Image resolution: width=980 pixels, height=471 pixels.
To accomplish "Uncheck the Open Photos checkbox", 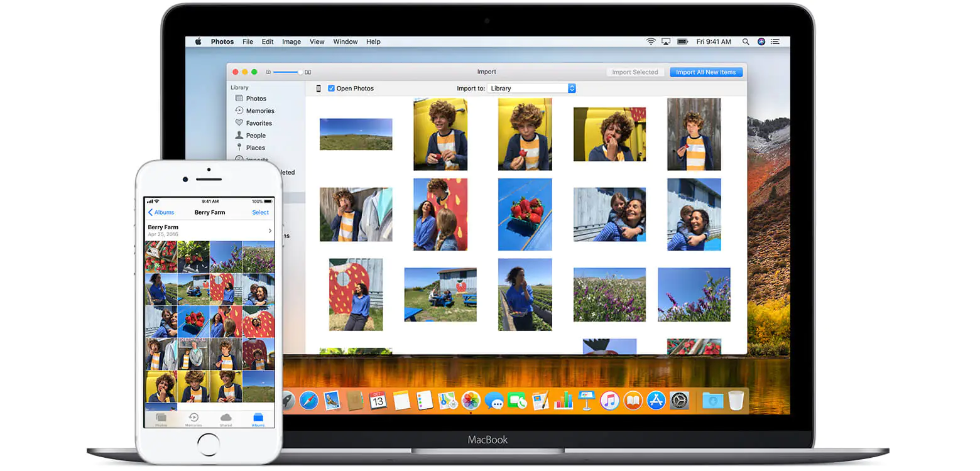I will (x=331, y=88).
